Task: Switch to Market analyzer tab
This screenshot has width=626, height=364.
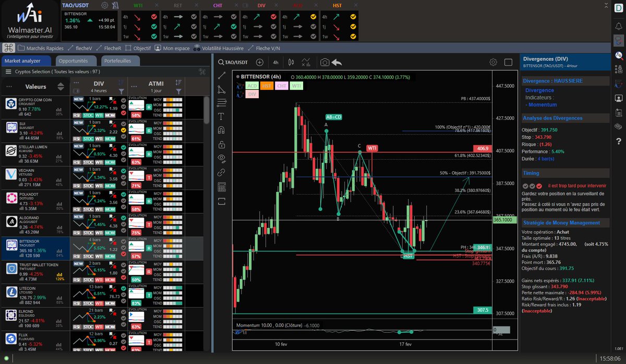Action: (x=26, y=61)
